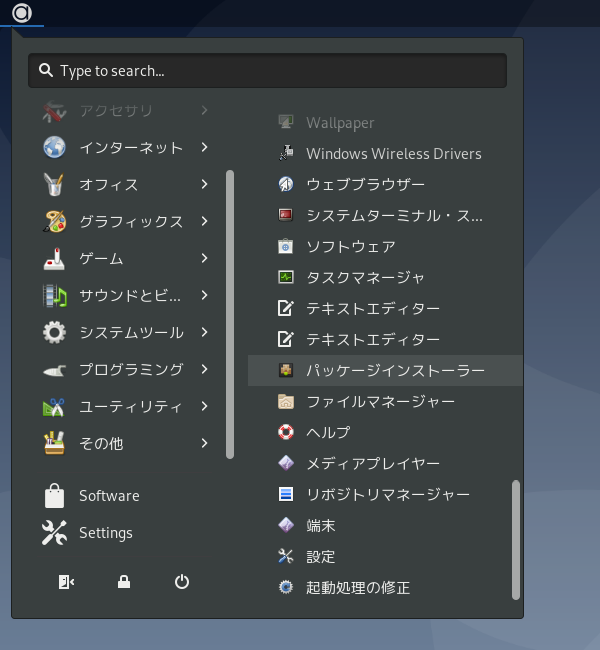Click the パッケージインストーラー package icon
Screen dimensions: 600x650
pyautogui.click(x=286, y=370)
